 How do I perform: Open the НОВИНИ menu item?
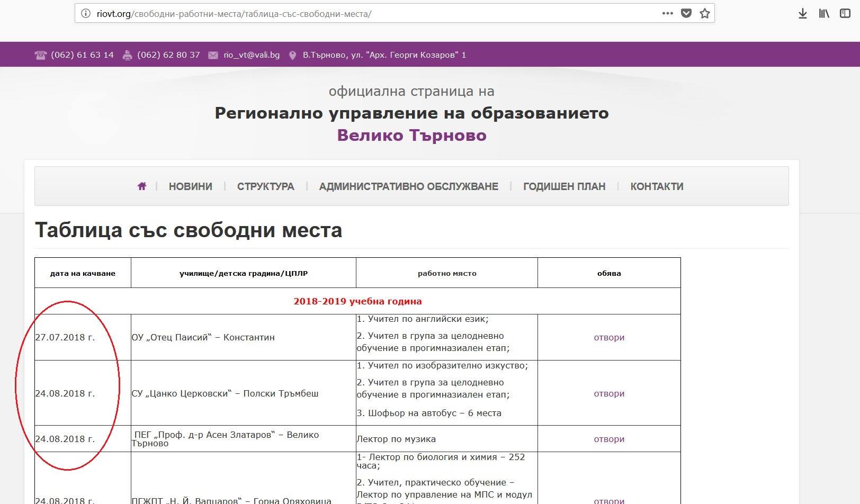[191, 186]
